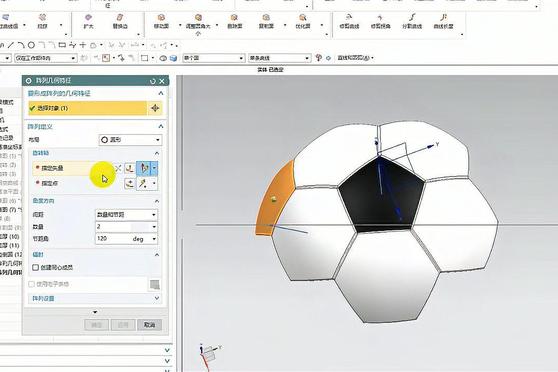This screenshot has width=558, height=372.
Task: Click the 选择对象 (1) selection row
Action: [x=88, y=108]
